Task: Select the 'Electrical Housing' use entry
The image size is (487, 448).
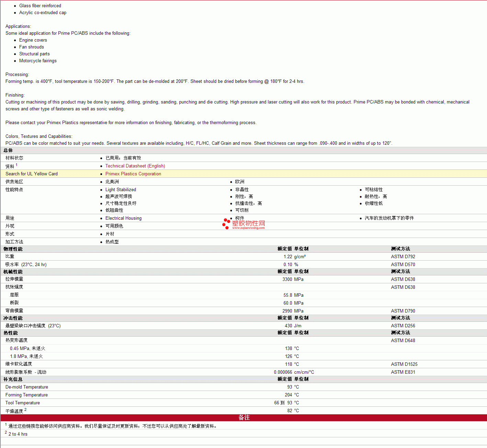Action: tap(123, 218)
